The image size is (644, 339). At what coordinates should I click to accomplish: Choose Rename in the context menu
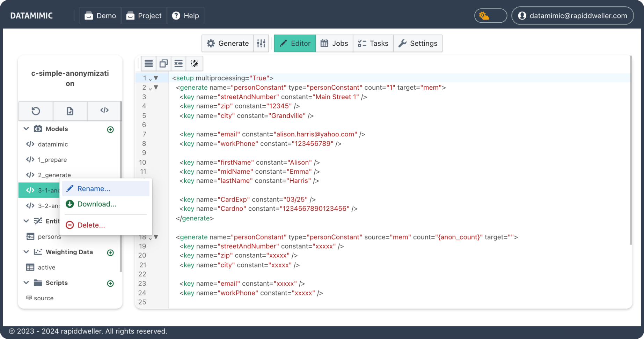[x=93, y=188]
